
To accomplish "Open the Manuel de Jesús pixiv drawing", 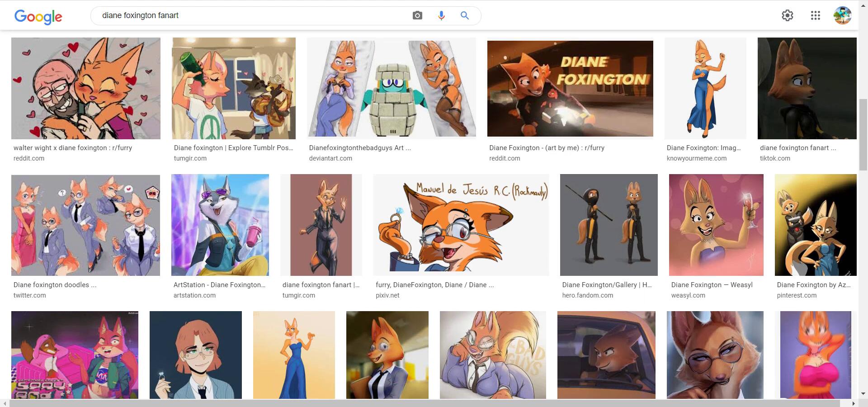I will (461, 225).
